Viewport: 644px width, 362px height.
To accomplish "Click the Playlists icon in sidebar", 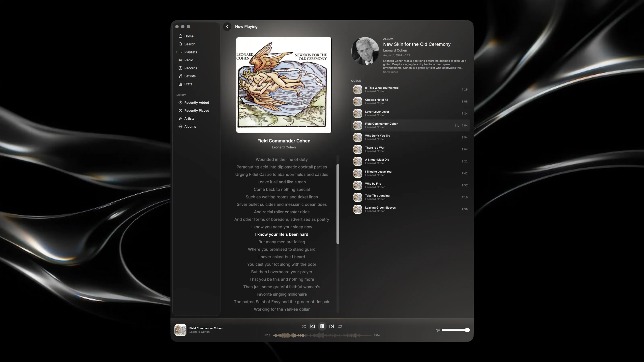I will 180,52.
